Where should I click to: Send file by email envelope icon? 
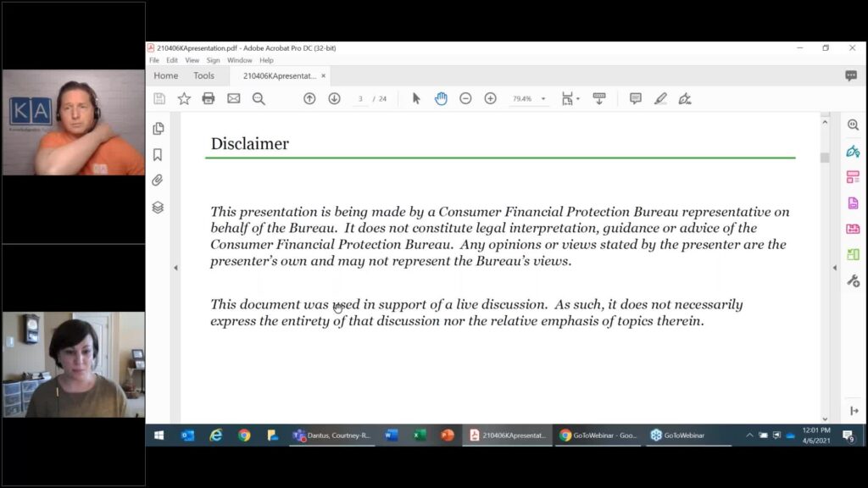click(x=234, y=98)
